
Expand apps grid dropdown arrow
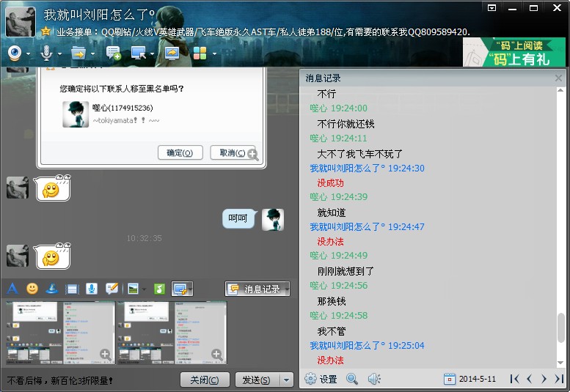click(214, 54)
